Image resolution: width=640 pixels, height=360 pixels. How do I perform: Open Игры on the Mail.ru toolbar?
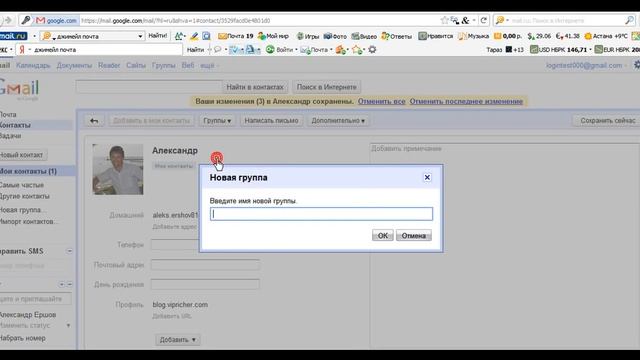[308, 36]
